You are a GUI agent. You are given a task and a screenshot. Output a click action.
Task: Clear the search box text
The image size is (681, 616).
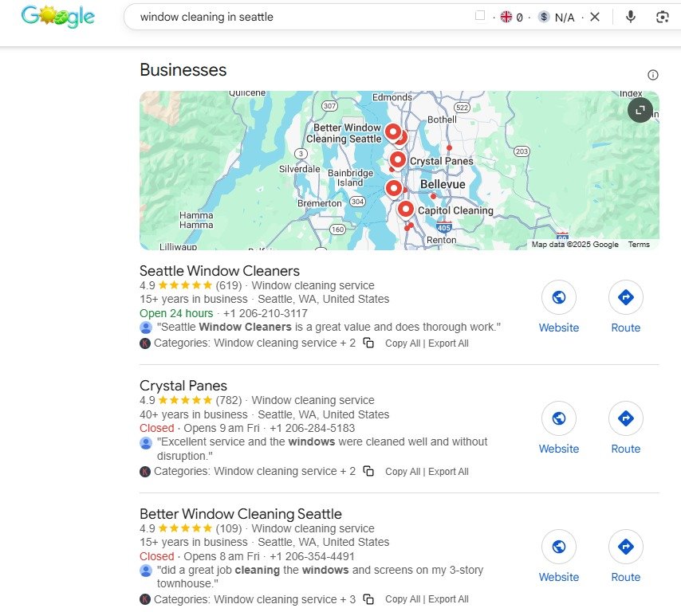point(595,17)
